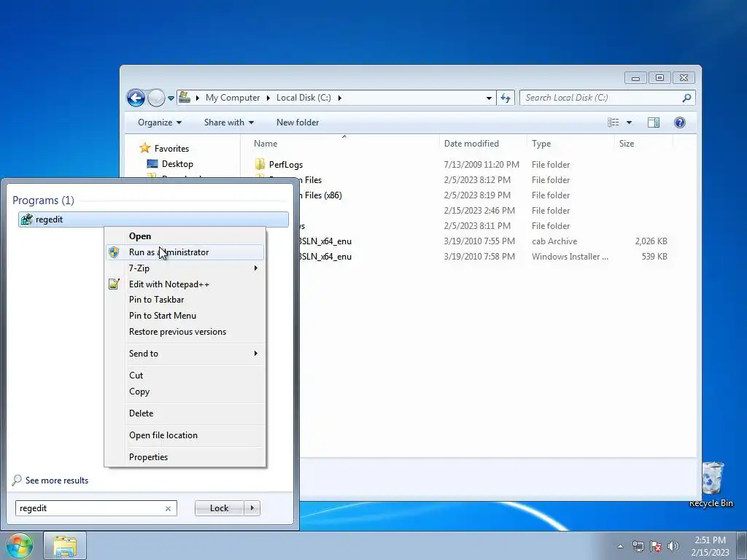Show hidden tray icons with the up arrow
The height and width of the screenshot is (560, 747).
[x=620, y=546]
